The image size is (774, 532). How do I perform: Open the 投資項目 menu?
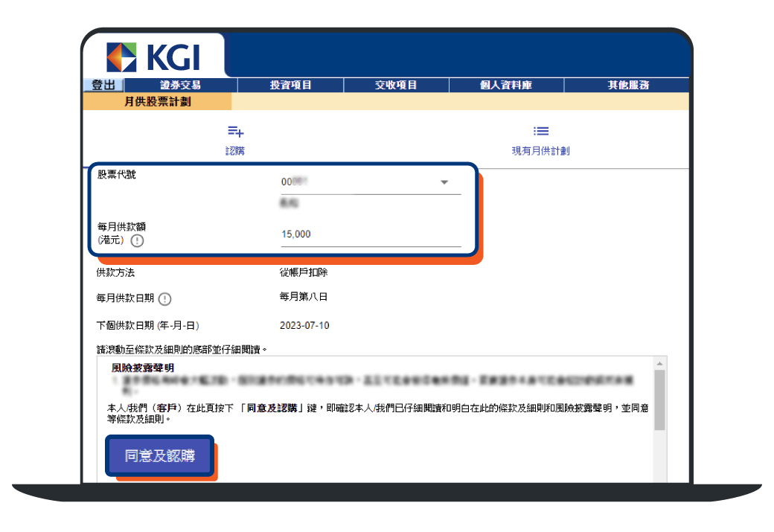pos(291,85)
